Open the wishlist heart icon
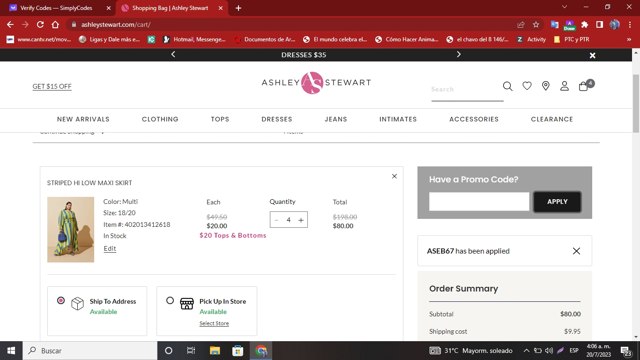640x360 pixels. [x=527, y=86]
